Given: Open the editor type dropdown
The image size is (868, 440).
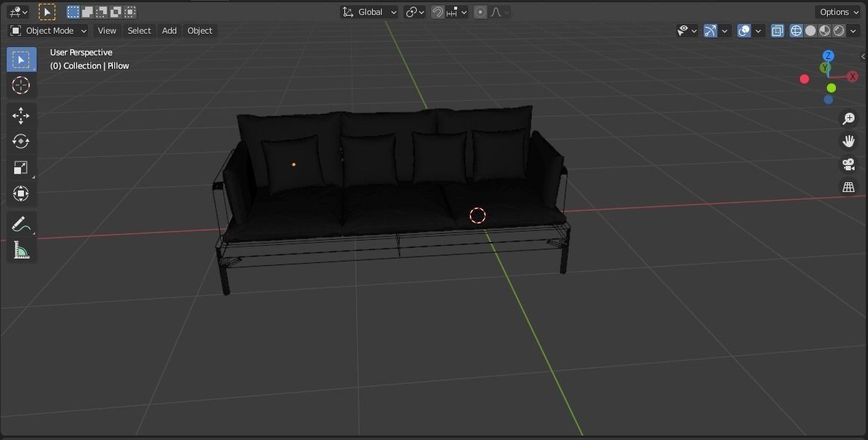Looking at the screenshot, I should click(18, 12).
